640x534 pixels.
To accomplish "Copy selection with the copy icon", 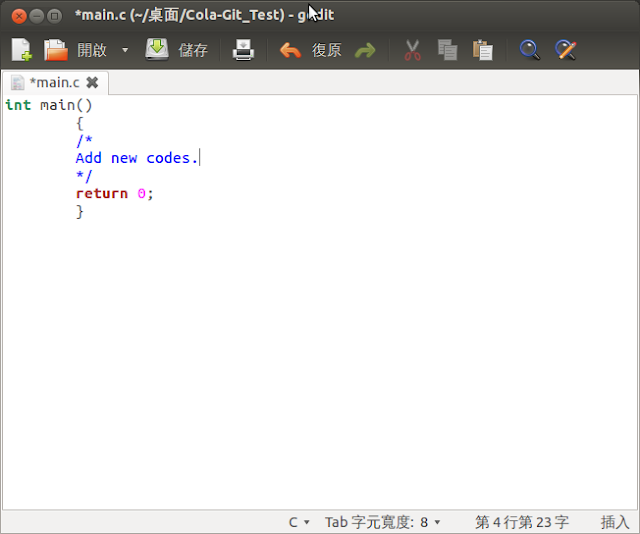I will click(x=447, y=50).
